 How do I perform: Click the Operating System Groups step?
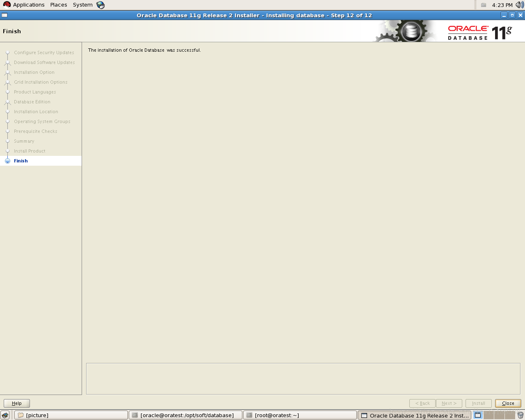click(x=42, y=121)
